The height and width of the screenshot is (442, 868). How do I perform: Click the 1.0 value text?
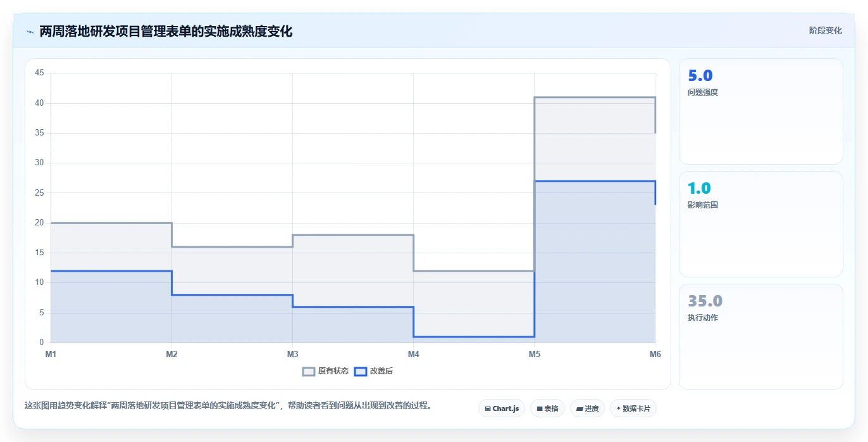pos(699,188)
